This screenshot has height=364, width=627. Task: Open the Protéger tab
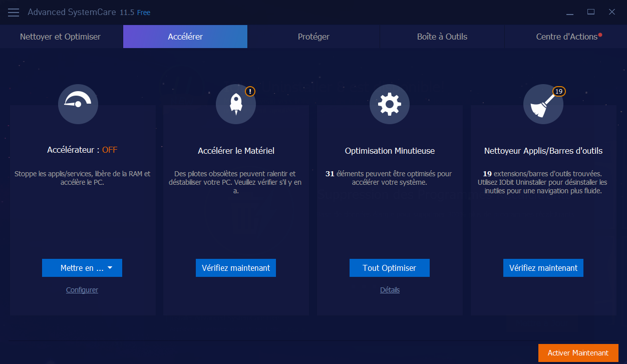point(313,37)
